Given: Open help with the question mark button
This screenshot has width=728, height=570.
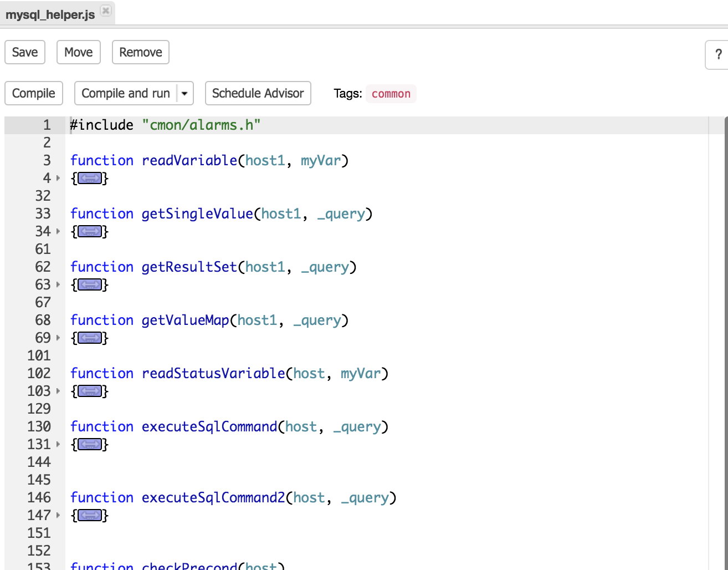Looking at the screenshot, I should 718,54.
